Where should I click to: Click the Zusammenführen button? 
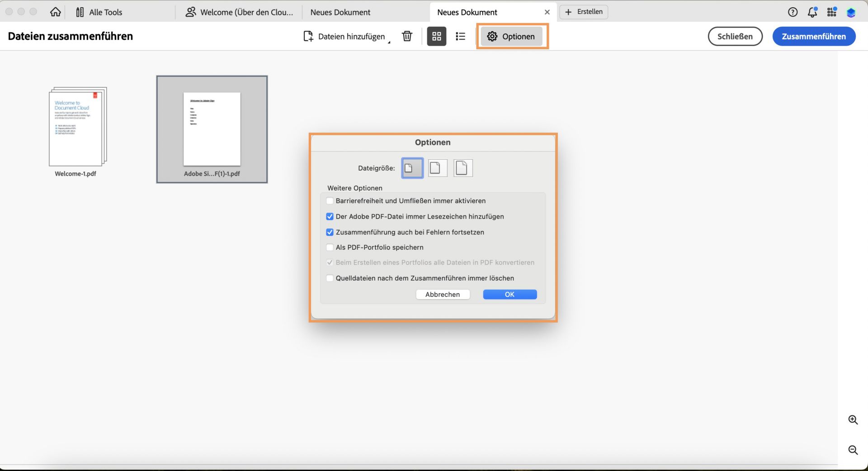pyautogui.click(x=814, y=36)
